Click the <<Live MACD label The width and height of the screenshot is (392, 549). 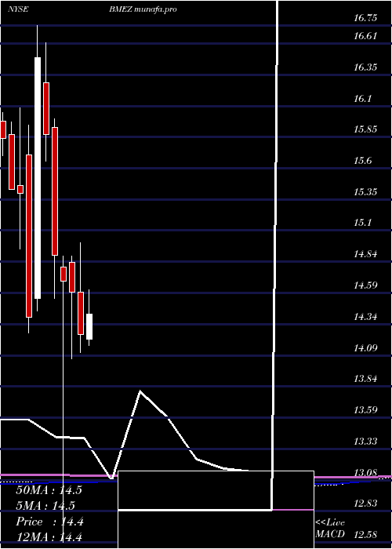coord(330,528)
